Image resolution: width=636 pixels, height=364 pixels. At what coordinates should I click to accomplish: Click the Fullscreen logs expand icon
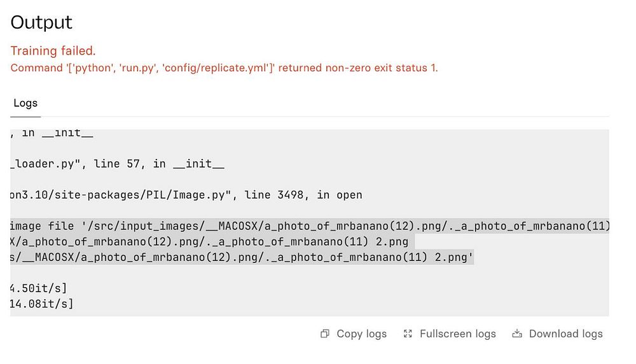408,334
